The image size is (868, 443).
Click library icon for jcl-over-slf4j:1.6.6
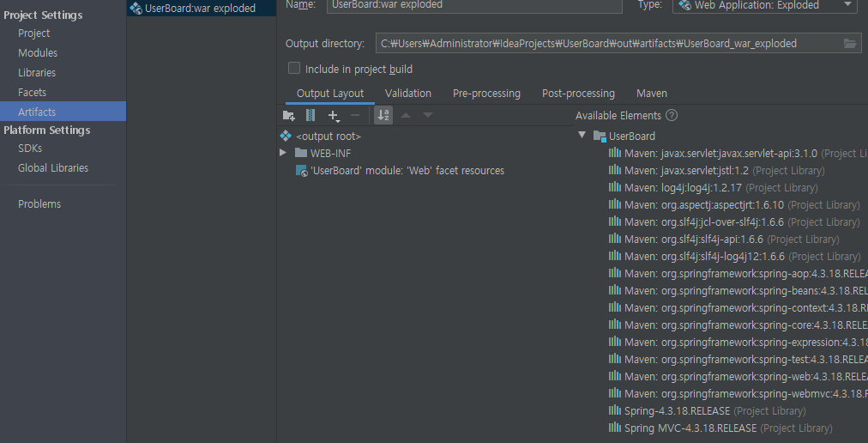(x=614, y=221)
